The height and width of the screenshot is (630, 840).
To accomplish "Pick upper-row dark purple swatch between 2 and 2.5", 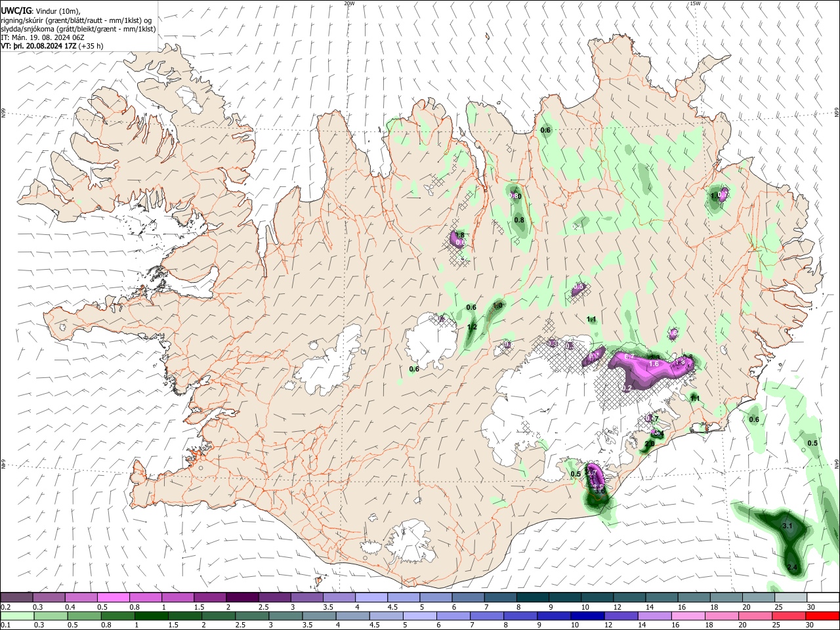I will 242,597.
